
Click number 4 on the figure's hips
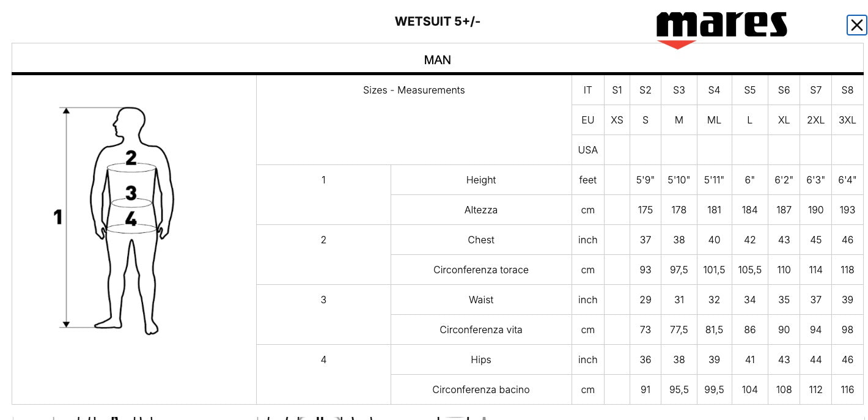coord(131,219)
